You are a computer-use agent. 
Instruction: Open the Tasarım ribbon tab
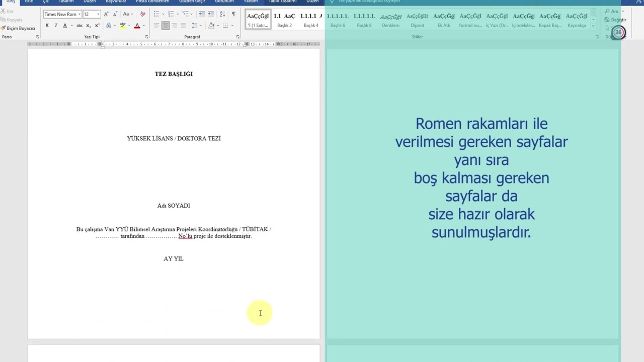click(66, 2)
